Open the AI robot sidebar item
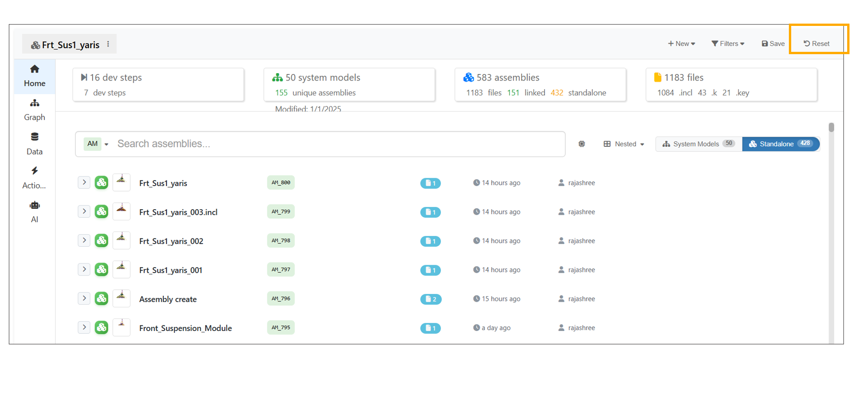Image resolution: width=868 pixels, height=418 pixels. coord(35,212)
